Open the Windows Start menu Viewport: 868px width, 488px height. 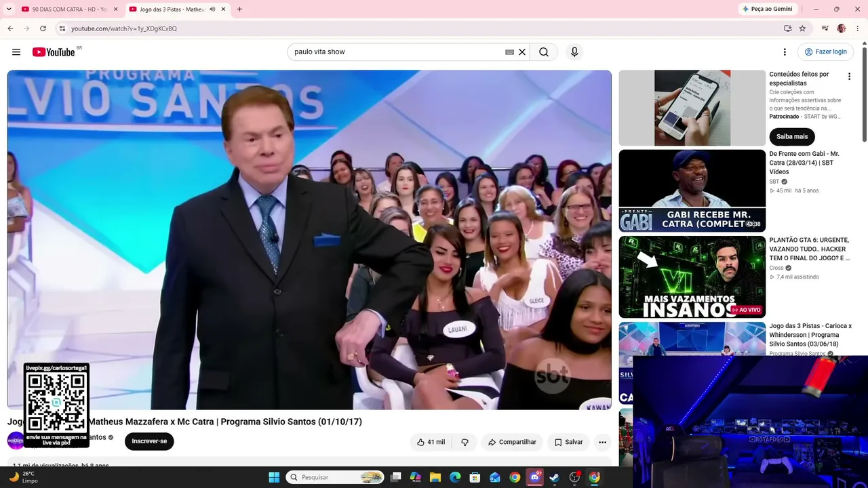[274, 477]
